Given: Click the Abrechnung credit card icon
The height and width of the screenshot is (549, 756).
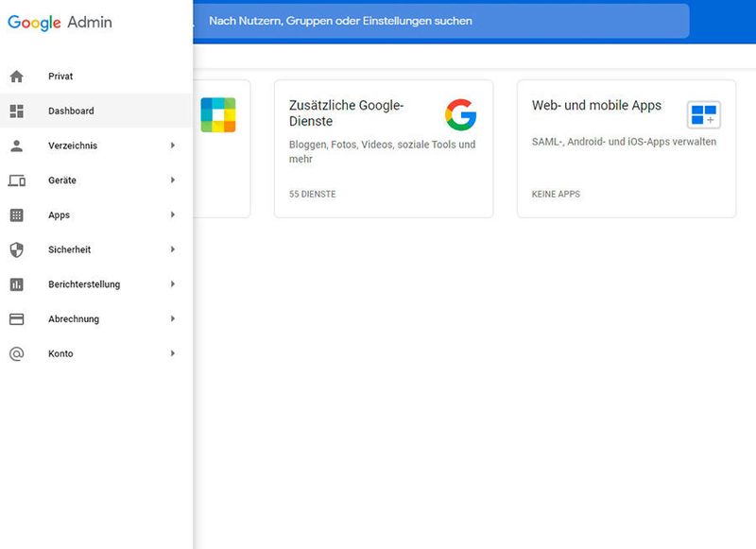Looking at the screenshot, I should (x=16, y=319).
